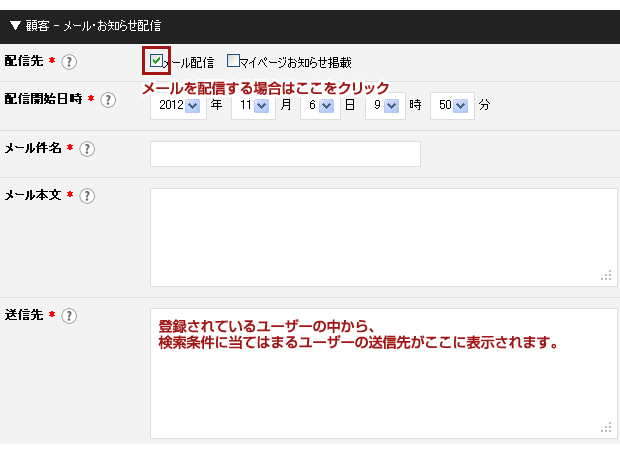
Task: Click the 顧客 - メール・お知らせ配信 header title
Action: pos(93,26)
